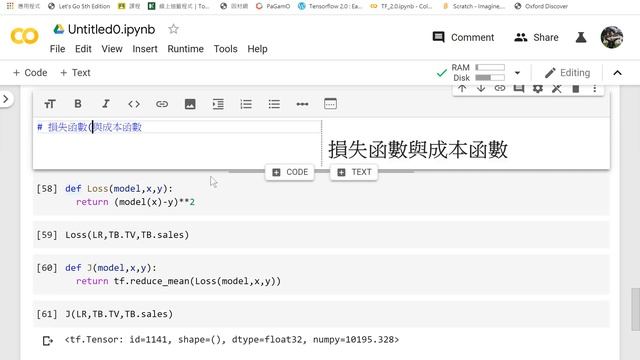Apply bold formatting in text cell
The image size is (640, 360).
coord(78,104)
